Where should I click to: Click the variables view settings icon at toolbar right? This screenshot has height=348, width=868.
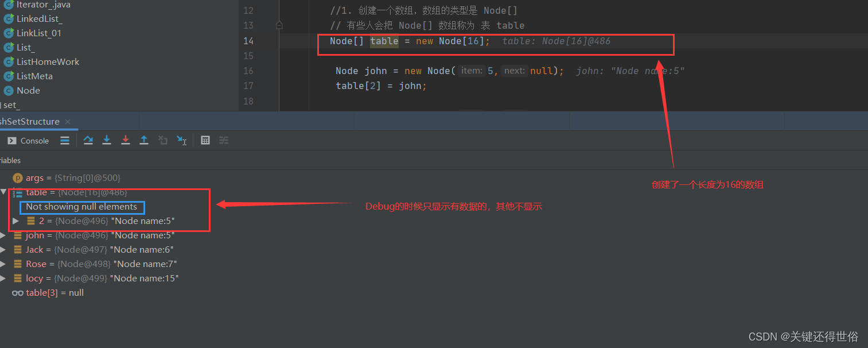coord(225,140)
